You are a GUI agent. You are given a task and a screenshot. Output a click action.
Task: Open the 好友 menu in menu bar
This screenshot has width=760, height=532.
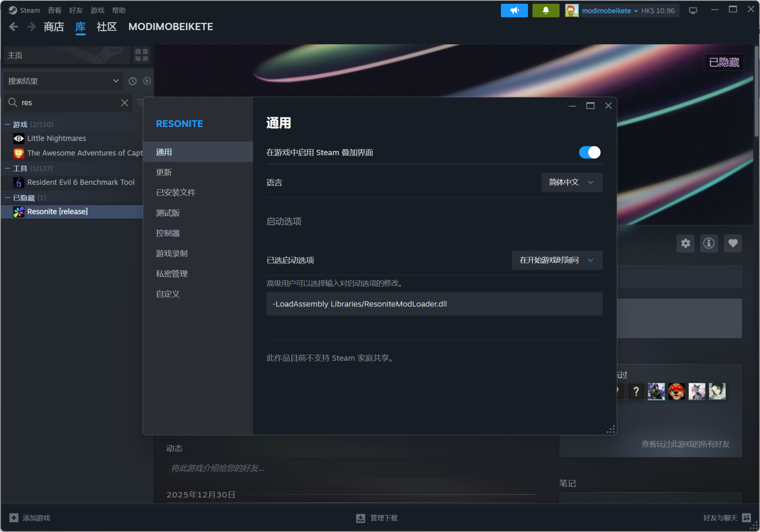[76, 10]
